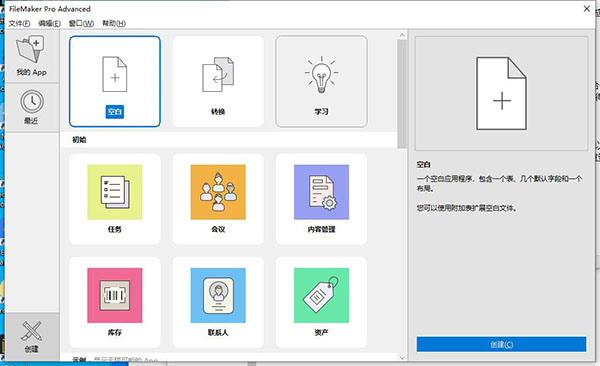This screenshot has width=600, height=366.
Task: Select the 任务 tasks starter template
Action: pyautogui.click(x=115, y=199)
